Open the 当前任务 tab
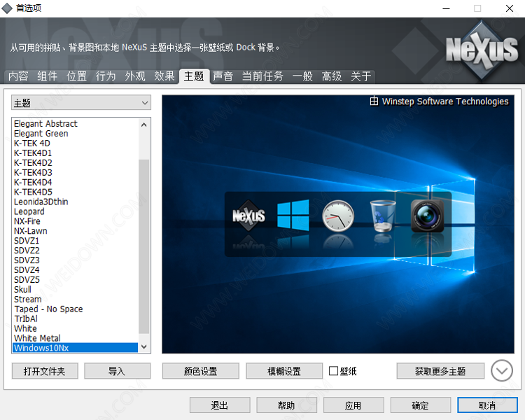 tap(262, 76)
